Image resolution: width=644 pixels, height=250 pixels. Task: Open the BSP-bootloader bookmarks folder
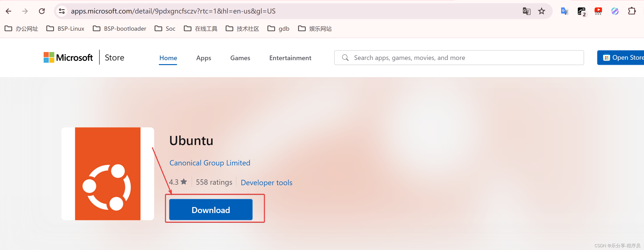point(119,29)
